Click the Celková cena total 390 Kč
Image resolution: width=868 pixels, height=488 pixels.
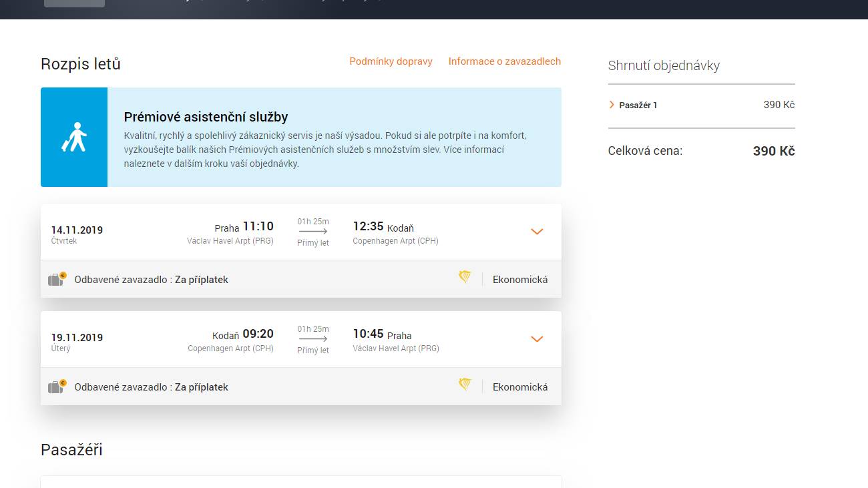[773, 151]
